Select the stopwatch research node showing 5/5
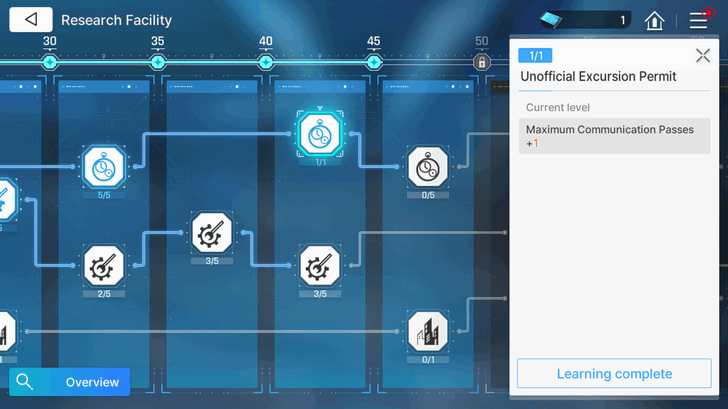 pyautogui.click(x=103, y=166)
